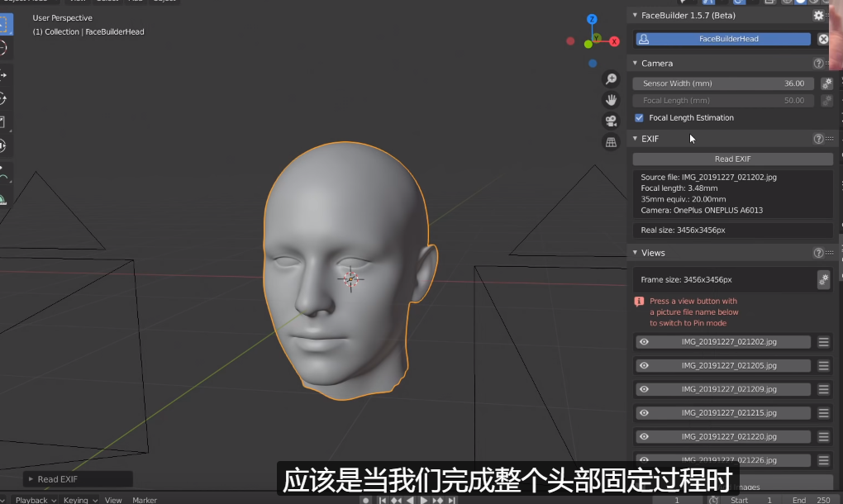
Task: Click the Read EXIF button
Action: [733, 159]
